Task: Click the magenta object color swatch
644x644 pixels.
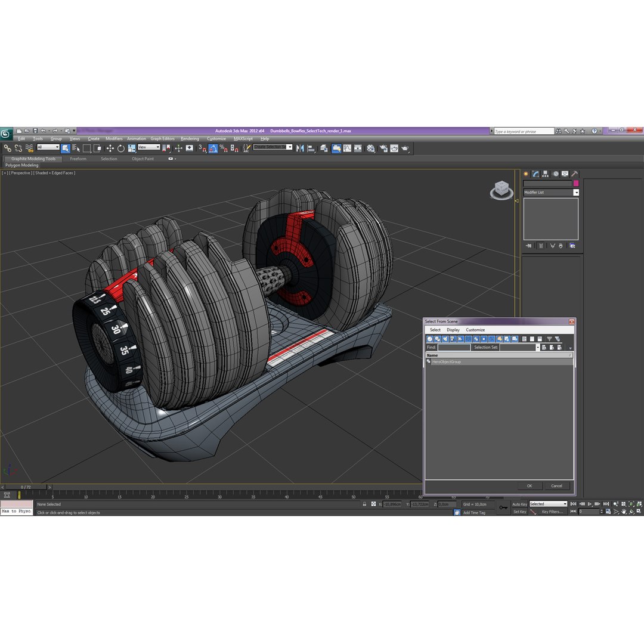Action: point(576,183)
